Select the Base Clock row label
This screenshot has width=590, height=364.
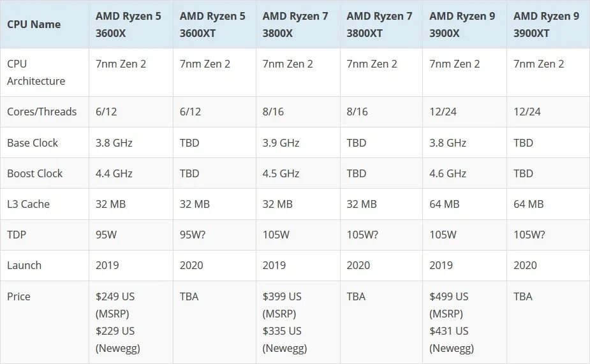[x=33, y=143]
